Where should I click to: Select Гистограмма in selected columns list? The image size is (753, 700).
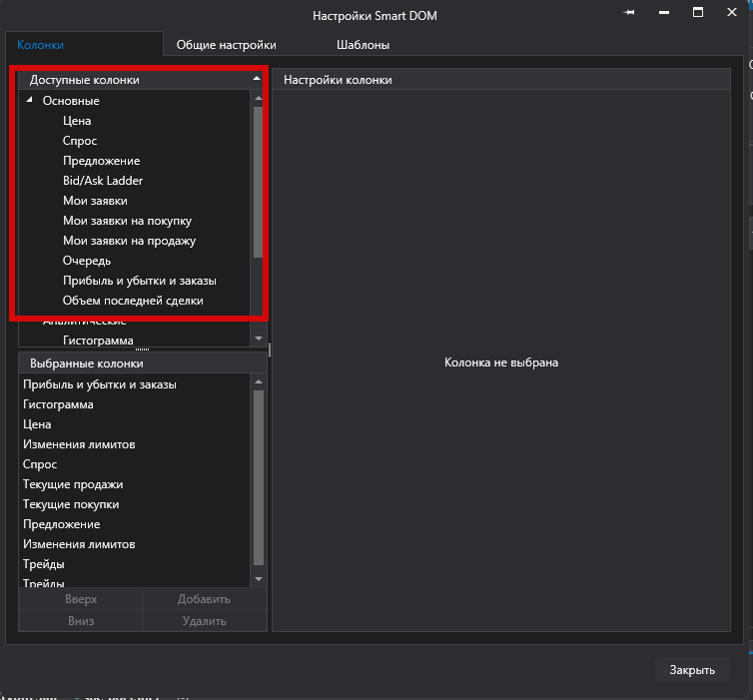coord(58,404)
